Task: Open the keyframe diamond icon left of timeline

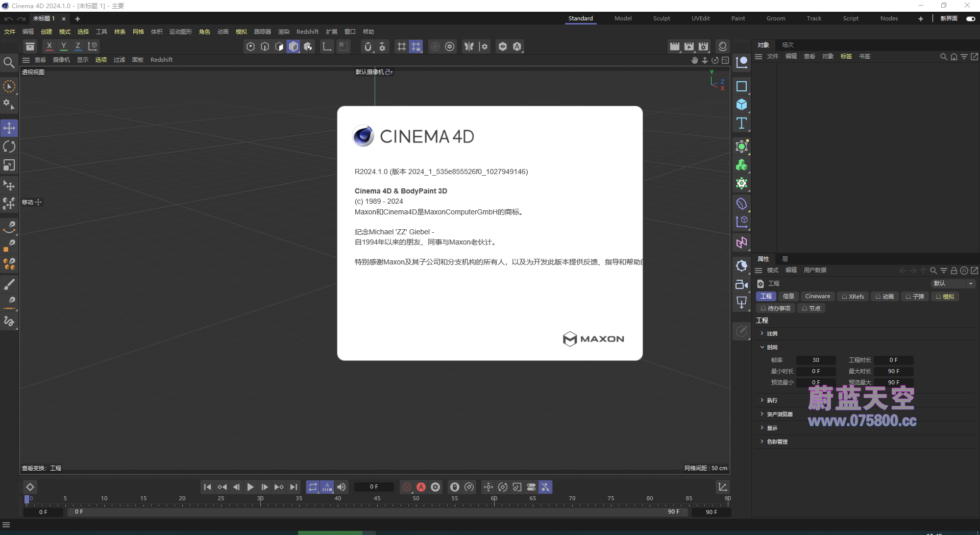Action: click(30, 487)
